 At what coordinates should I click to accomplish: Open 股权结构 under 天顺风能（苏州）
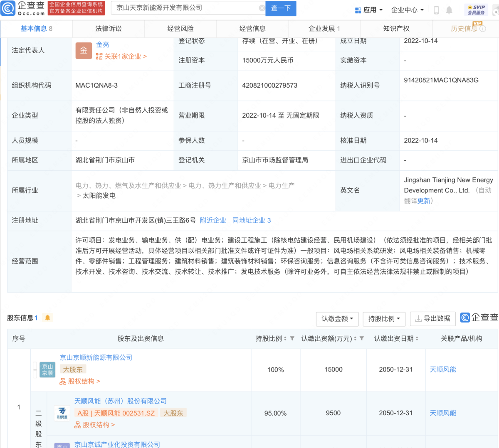tap(94, 425)
